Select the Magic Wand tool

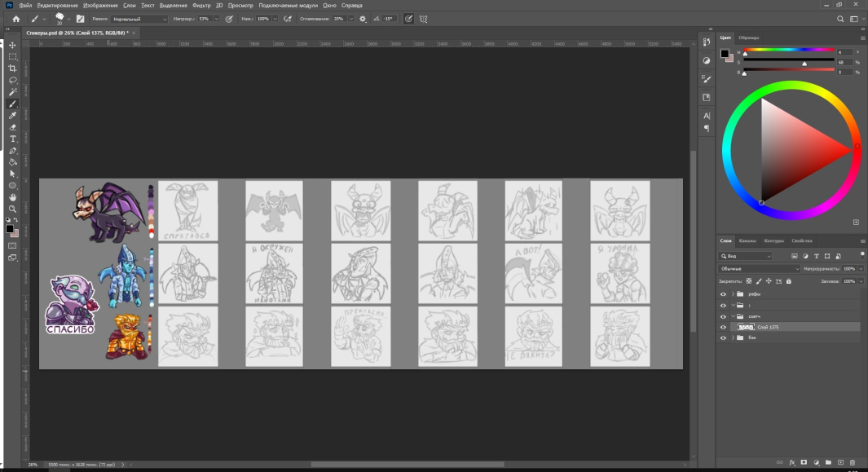[x=12, y=92]
